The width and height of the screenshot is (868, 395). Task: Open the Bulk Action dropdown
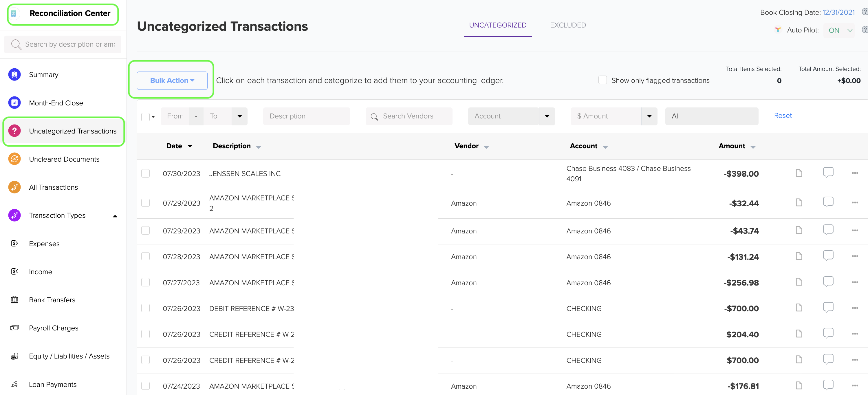tap(172, 80)
